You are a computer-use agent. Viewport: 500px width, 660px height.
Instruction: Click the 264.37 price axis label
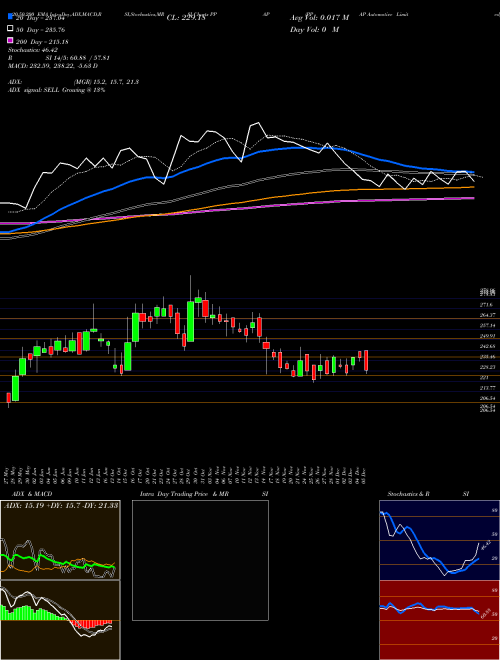tap(487, 315)
